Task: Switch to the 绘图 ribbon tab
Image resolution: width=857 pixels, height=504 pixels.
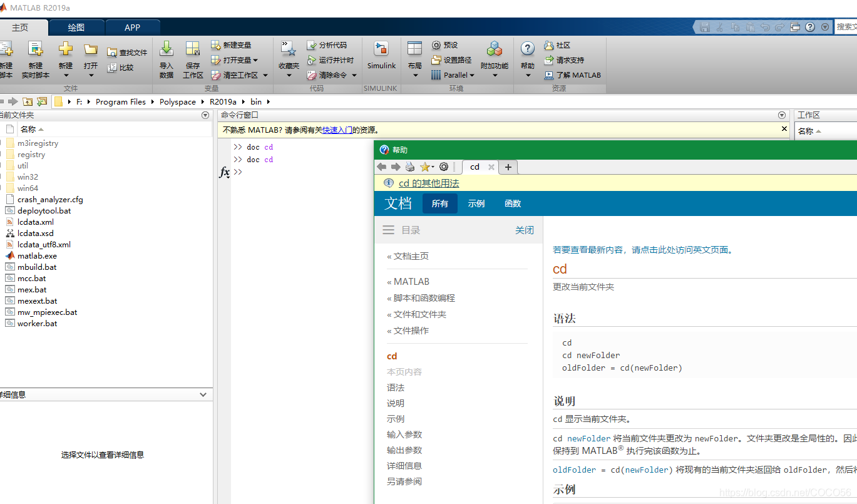Action: point(76,28)
